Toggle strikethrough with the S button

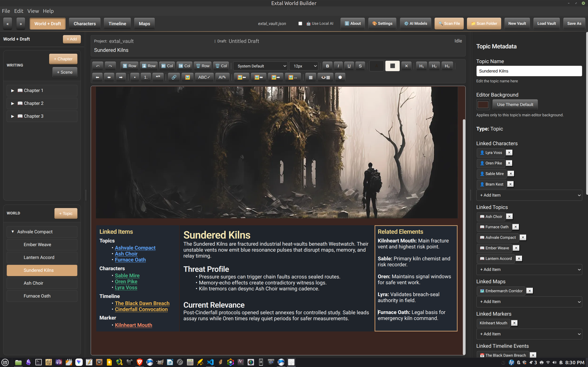point(360,66)
